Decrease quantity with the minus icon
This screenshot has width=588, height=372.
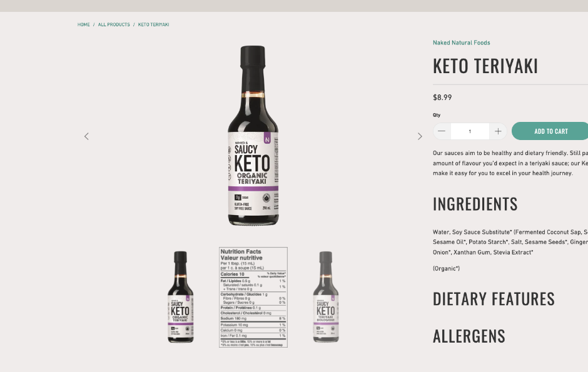[442, 131]
